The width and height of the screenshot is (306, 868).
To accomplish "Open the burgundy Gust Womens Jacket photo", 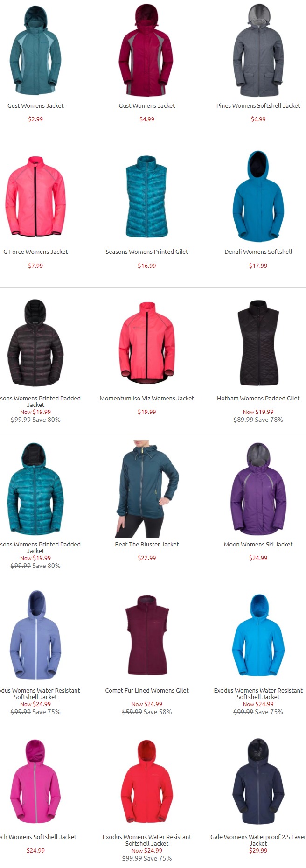I will (146, 50).
